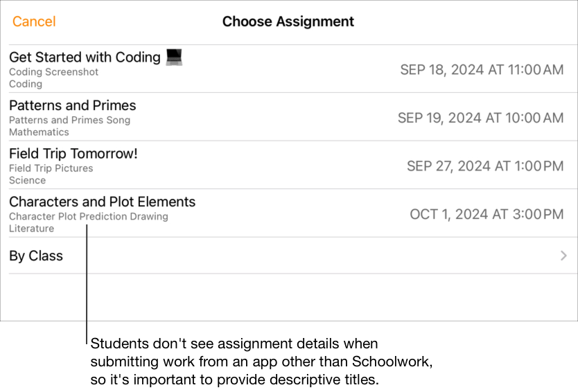Click the laptop emoji icon

(174, 57)
